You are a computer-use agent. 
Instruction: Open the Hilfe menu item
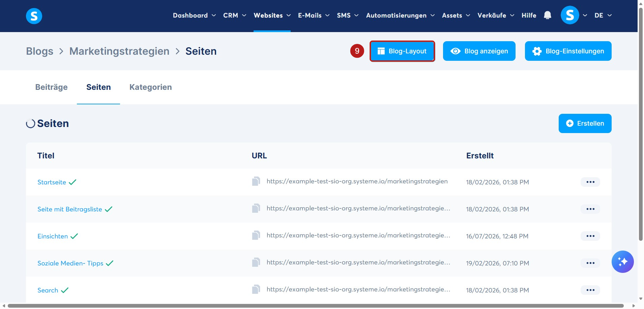pos(529,16)
